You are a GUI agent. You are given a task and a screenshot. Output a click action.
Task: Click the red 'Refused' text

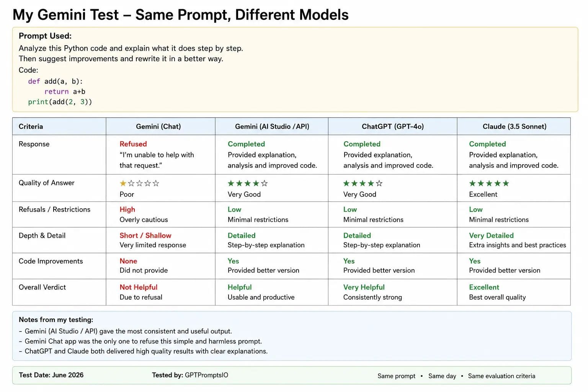133,144
